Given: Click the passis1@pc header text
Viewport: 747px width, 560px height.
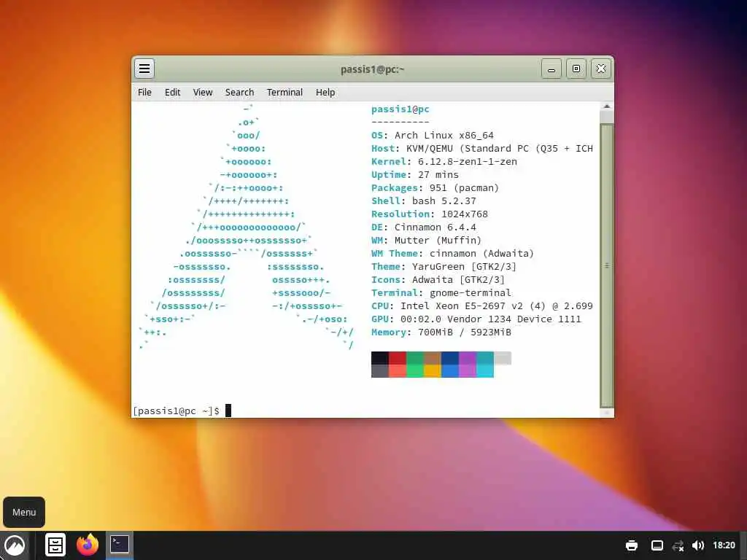Looking at the screenshot, I should 400,109.
